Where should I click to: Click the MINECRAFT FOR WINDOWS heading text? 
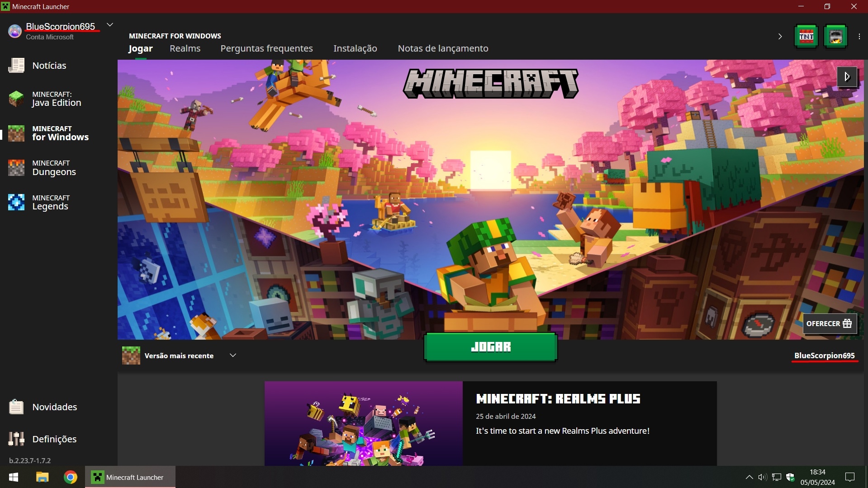tap(175, 36)
